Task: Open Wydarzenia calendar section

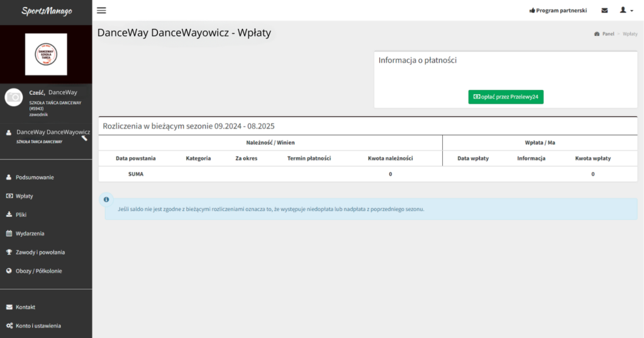Action: tap(30, 234)
